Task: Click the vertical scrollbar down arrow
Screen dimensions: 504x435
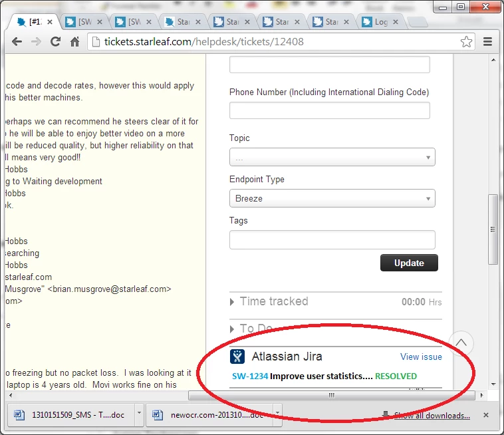Action: [x=493, y=384]
